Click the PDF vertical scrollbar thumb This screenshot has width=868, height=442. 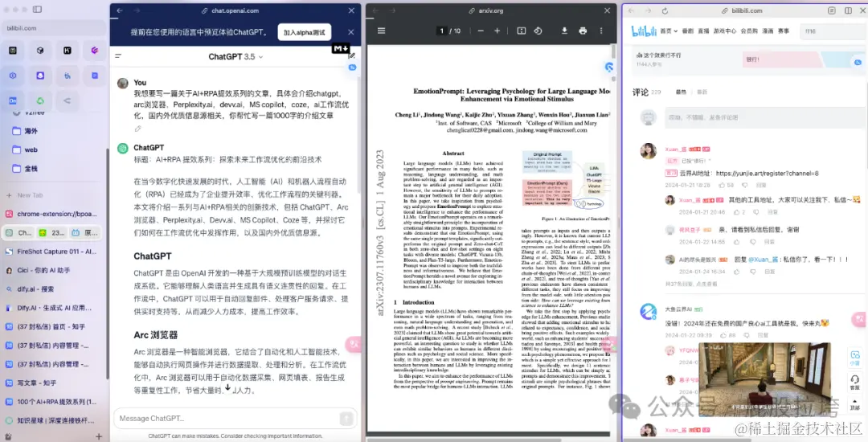click(x=613, y=52)
